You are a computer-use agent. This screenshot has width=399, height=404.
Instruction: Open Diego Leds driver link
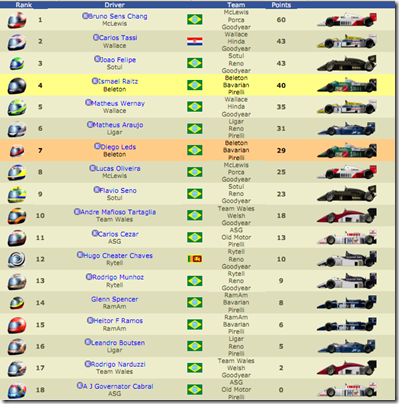tap(118, 147)
